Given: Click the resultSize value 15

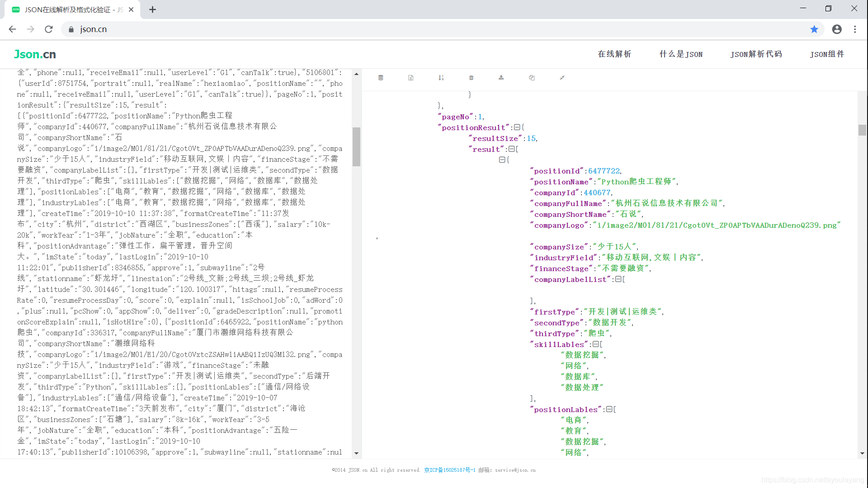Looking at the screenshot, I should pos(531,138).
